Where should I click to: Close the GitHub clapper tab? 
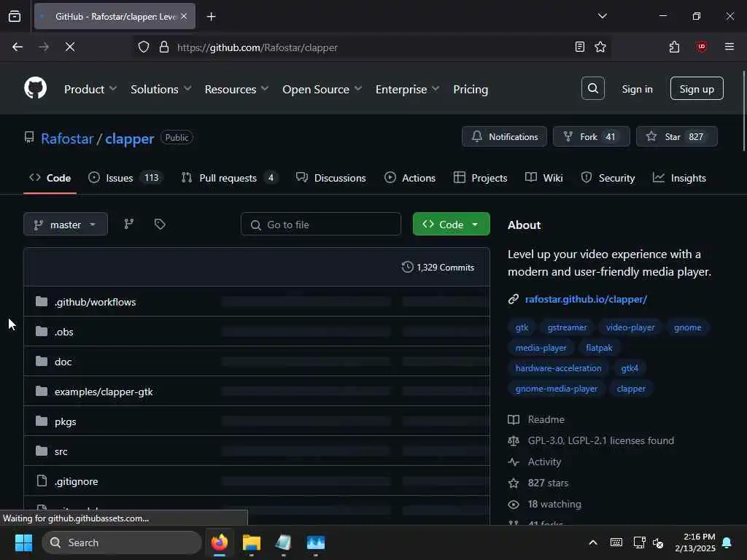click(184, 16)
